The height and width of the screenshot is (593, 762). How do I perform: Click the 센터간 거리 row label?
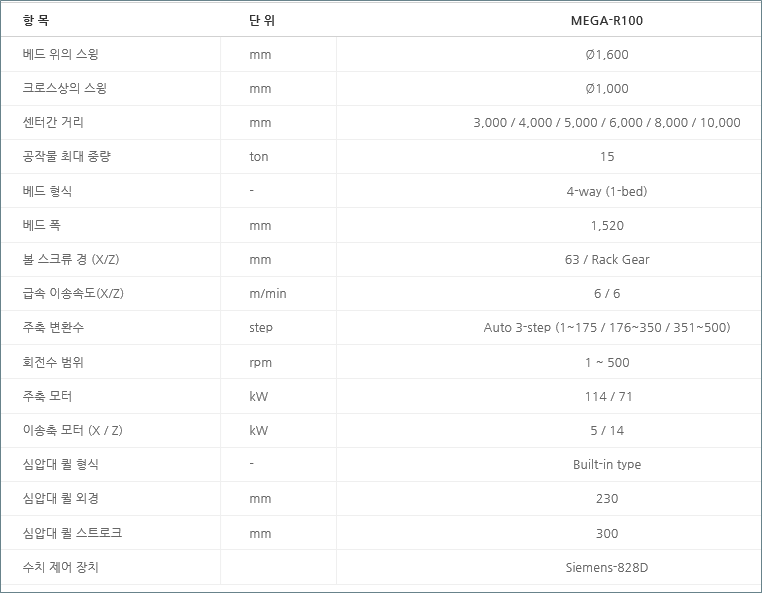[x=53, y=123]
